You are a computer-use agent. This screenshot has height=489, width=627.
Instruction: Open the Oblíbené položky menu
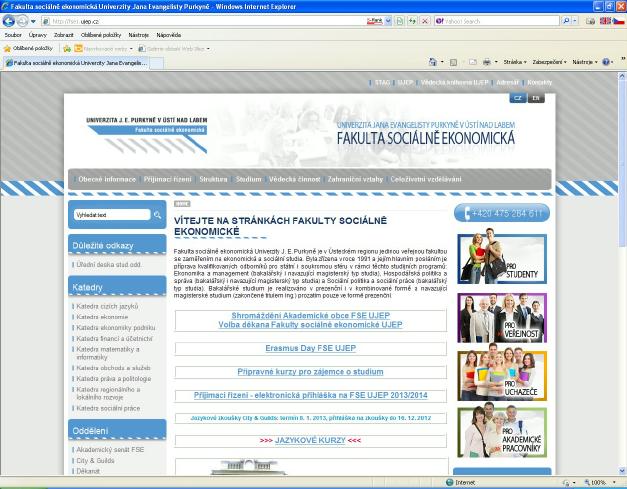[101, 35]
